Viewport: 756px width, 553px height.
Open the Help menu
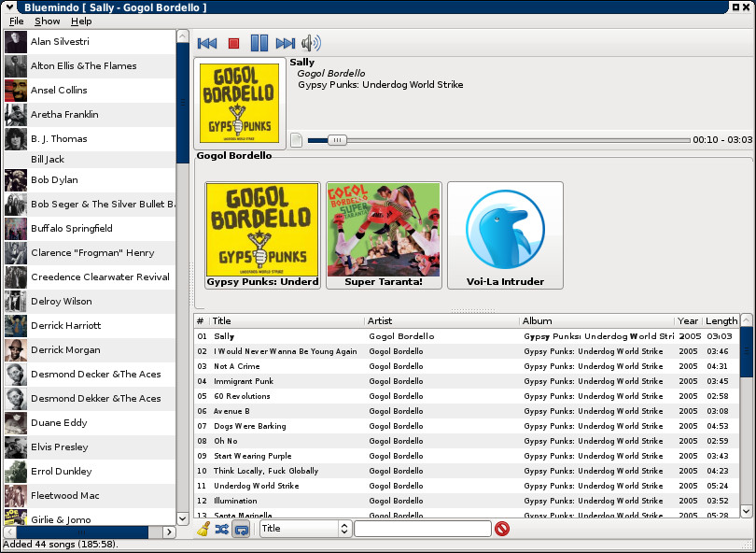(x=81, y=21)
